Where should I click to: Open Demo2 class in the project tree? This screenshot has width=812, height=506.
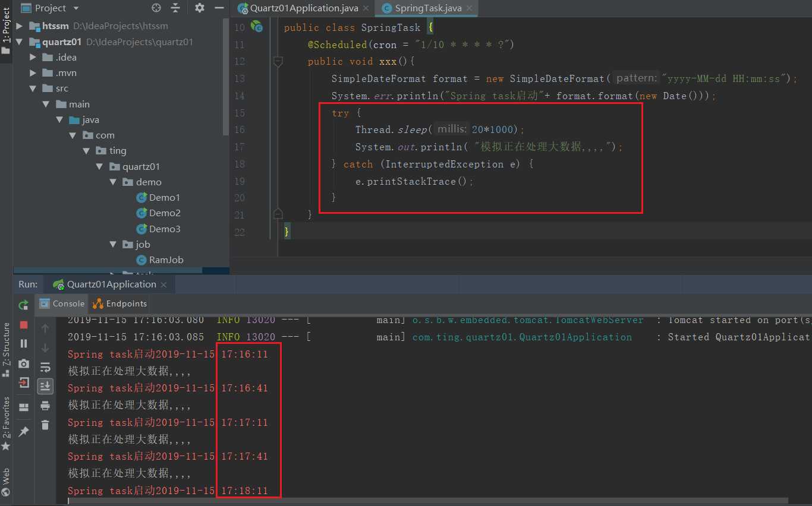pos(158,213)
